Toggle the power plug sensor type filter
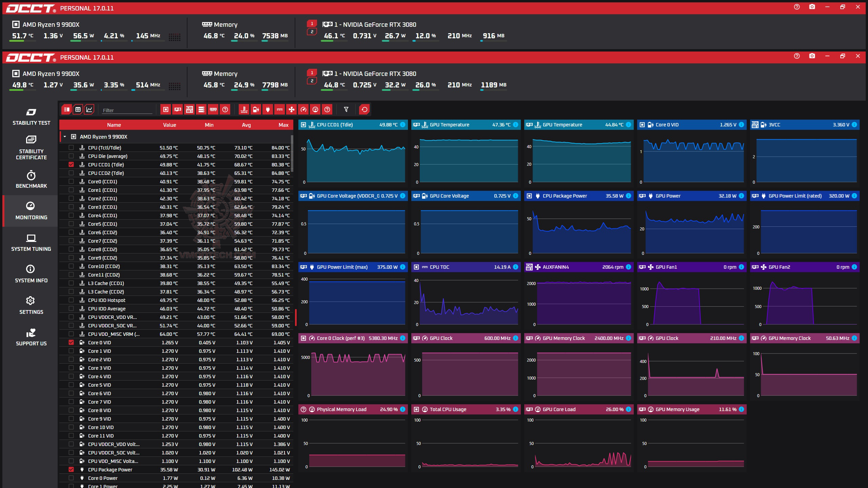Viewport: 868px width, 488px height. click(x=268, y=109)
